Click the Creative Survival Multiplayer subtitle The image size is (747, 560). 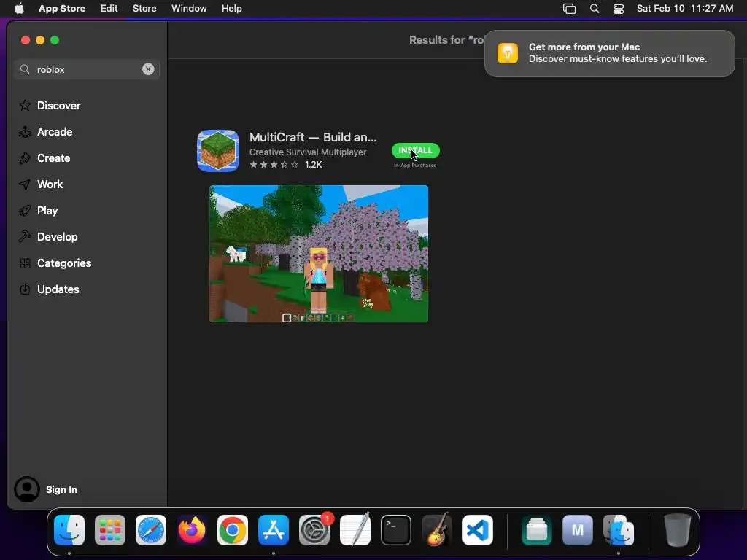(x=308, y=152)
